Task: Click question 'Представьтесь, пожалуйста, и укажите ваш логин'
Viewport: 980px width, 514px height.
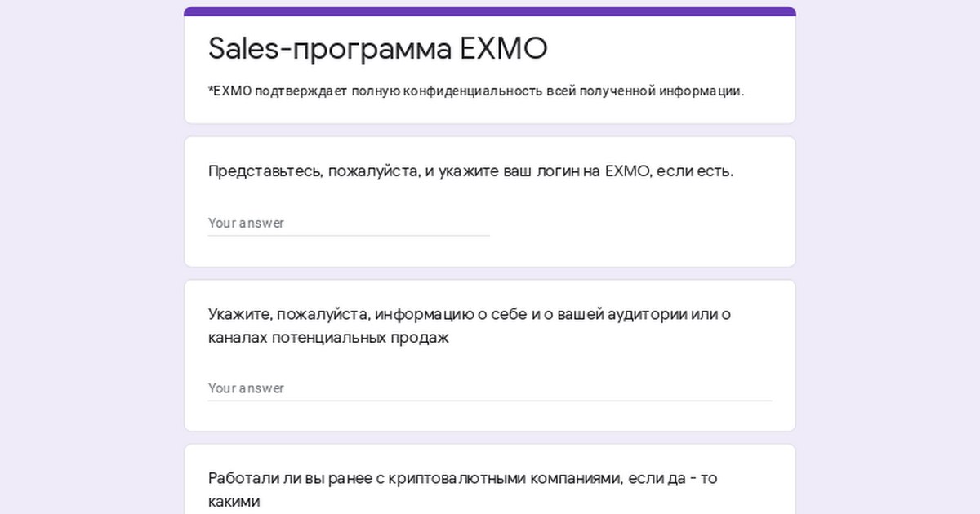Action: [x=471, y=171]
